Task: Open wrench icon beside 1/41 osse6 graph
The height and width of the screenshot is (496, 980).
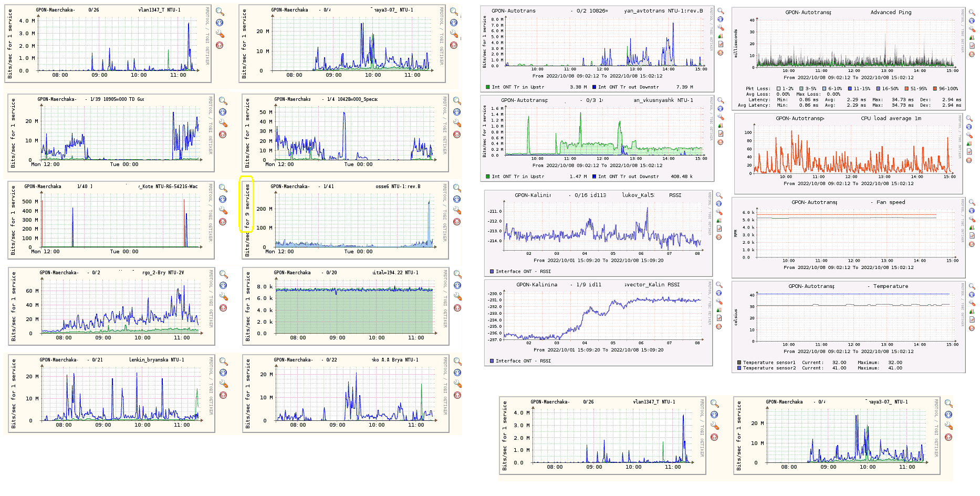Action: (x=457, y=211)
